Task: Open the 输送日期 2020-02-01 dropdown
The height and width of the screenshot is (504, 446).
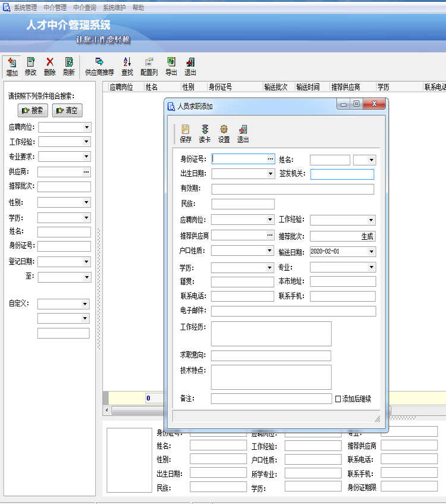Action: [x=372, y=251]
